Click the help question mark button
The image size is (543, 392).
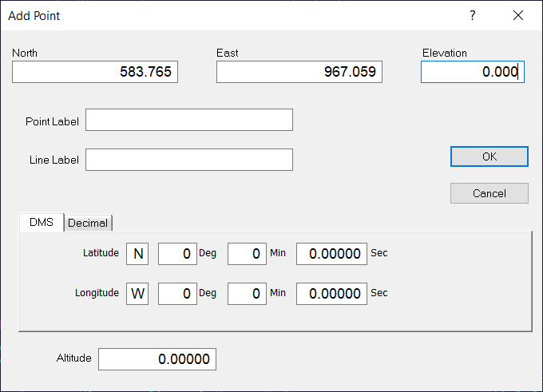pos(473,15)
